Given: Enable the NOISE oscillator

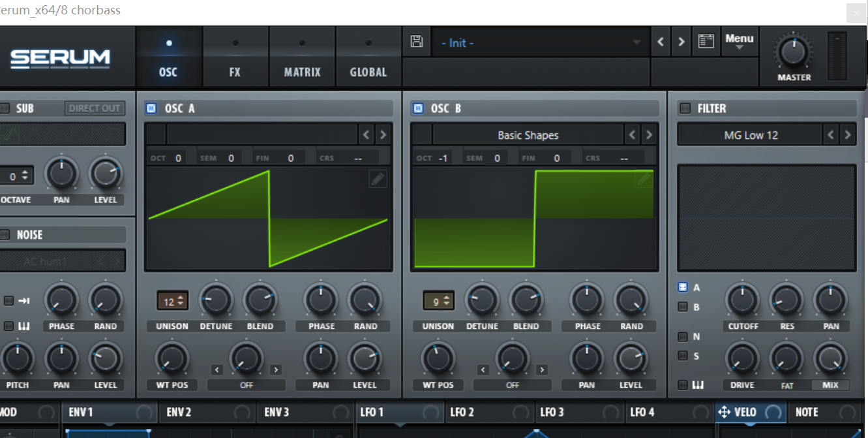Looking at the screenshot, I should pos(5,234).
